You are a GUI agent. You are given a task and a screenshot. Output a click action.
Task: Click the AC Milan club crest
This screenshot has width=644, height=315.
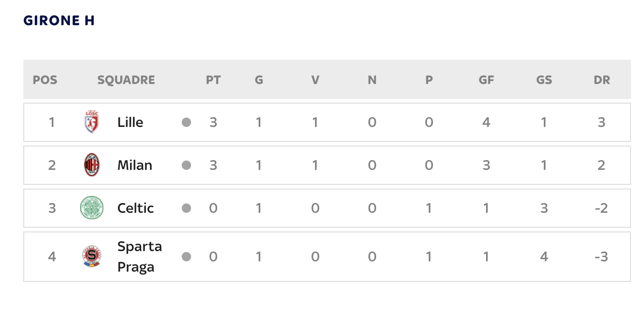(x=91, y=165)
